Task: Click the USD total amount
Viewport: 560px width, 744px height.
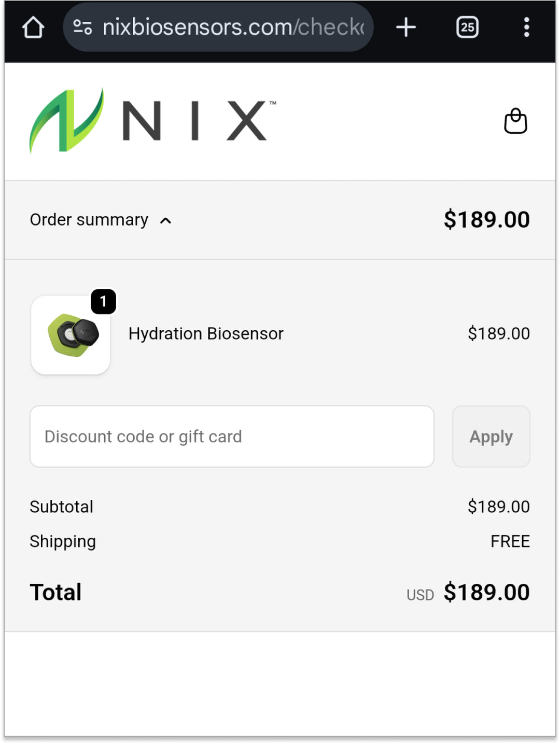Action: pos(486,592)
